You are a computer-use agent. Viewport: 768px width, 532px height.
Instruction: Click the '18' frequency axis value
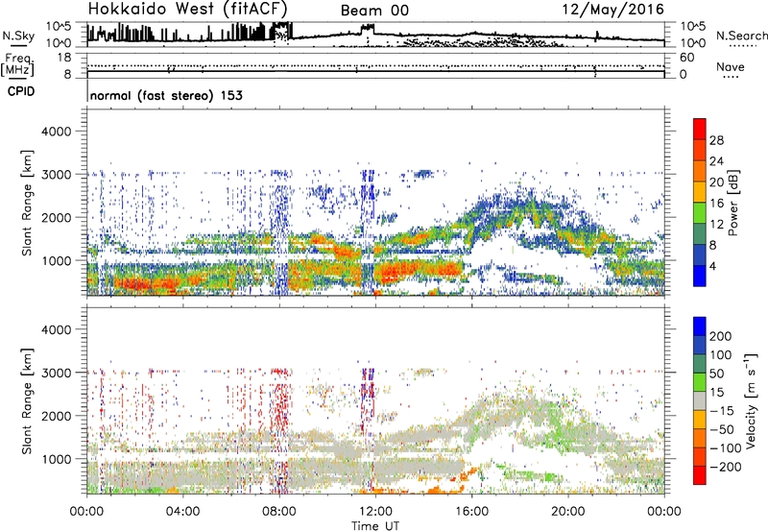click(64, 58)
